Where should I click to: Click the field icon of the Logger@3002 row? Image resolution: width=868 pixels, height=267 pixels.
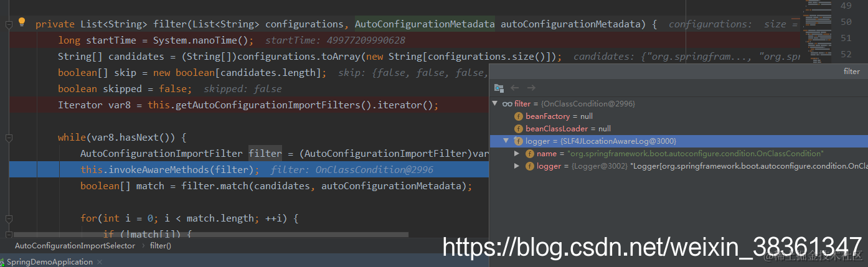pyautogui.click(x=529, y=166)
